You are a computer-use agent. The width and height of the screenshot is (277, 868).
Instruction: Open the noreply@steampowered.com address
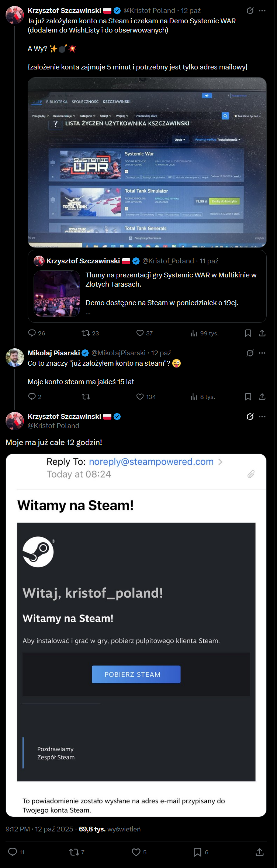(x=151, y=462)
